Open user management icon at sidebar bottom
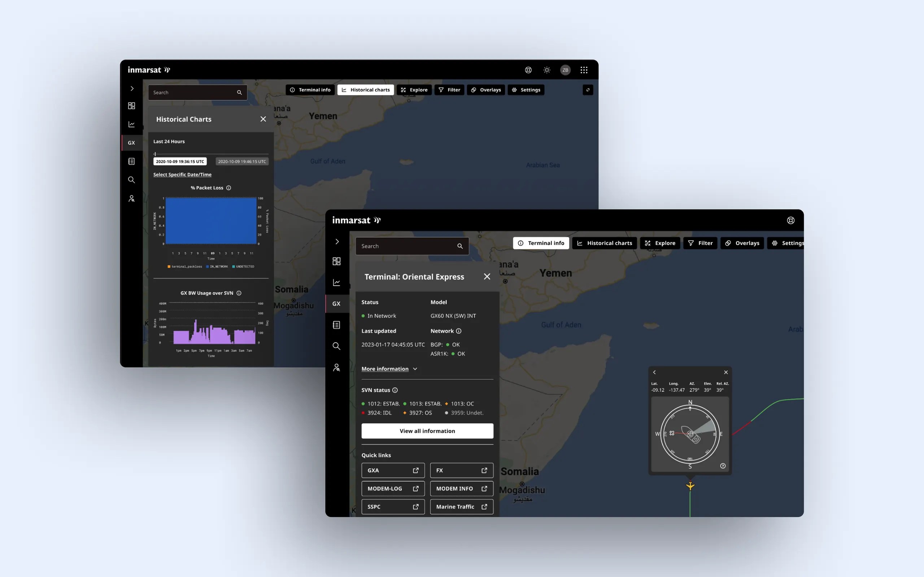The width and height of the screenshot is (924, 577). click(x=337, y=367)
